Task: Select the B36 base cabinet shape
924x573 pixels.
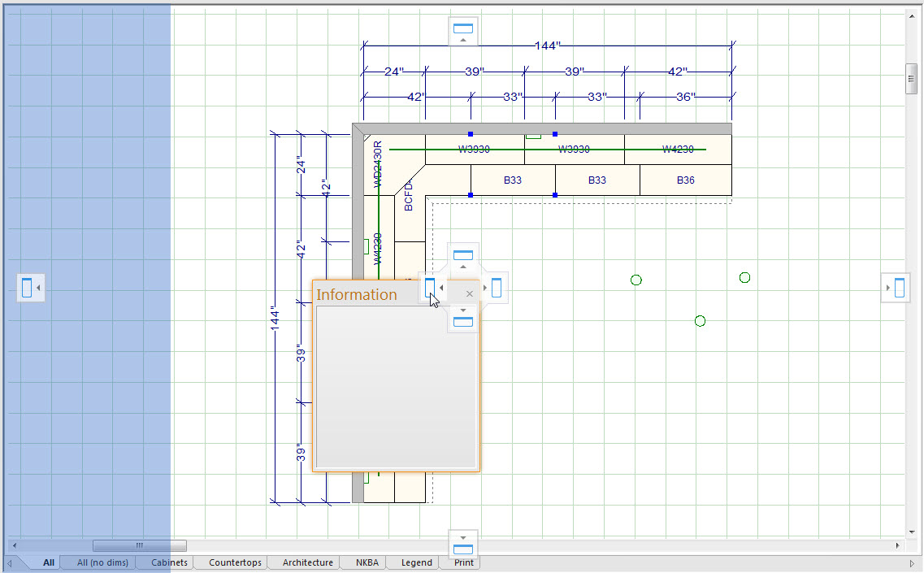Action: [x=685, y=180]
